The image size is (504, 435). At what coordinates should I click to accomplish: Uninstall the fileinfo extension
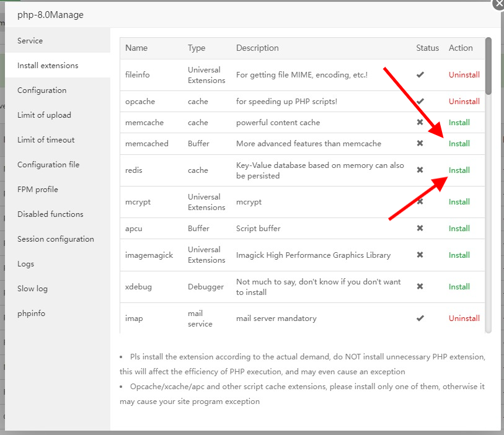(464, 74)
